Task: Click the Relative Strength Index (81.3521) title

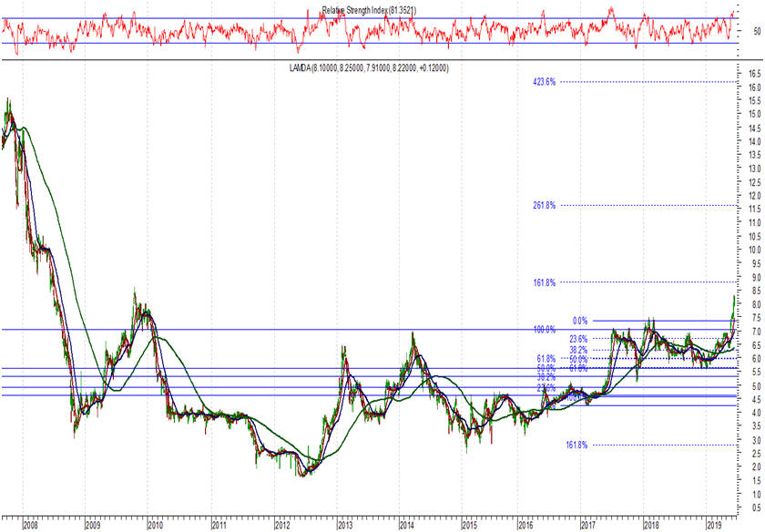Action: point(369,10)
